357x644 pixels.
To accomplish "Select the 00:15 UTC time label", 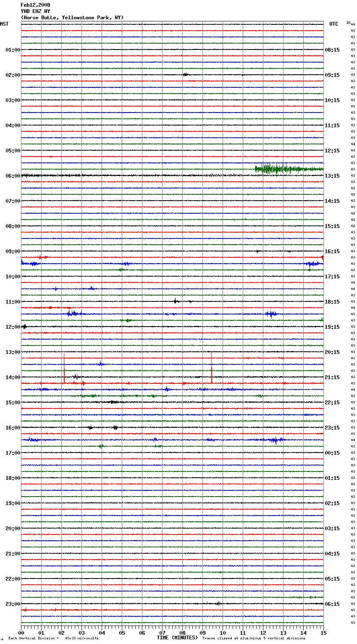I will [332, 453].
